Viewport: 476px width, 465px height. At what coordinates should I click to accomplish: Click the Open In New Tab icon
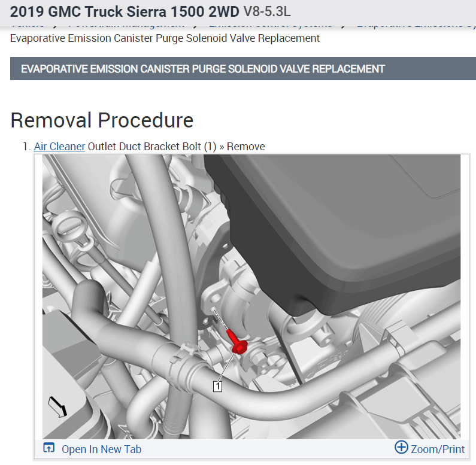click(x=49, y=448)
